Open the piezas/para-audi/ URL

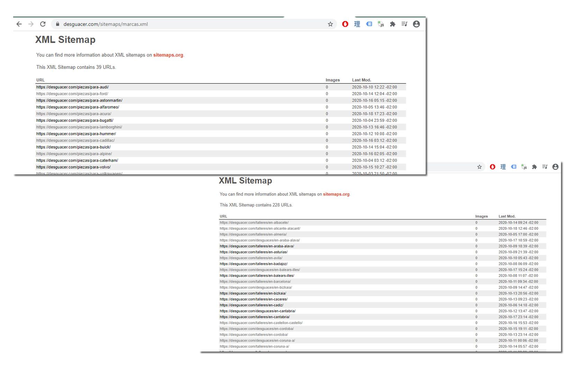coord(72,87)
